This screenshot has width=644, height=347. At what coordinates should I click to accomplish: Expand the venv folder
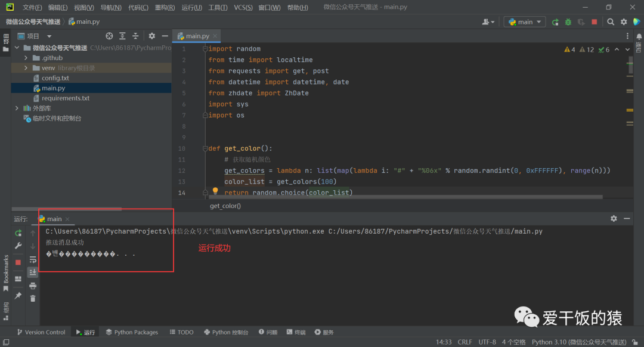[x=26, y=68]
